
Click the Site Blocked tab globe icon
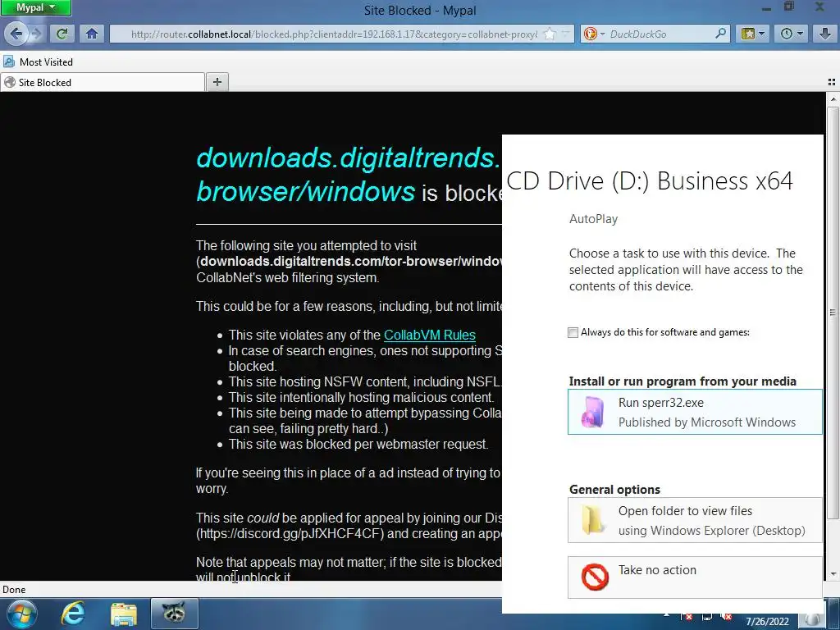coord(10,83)
